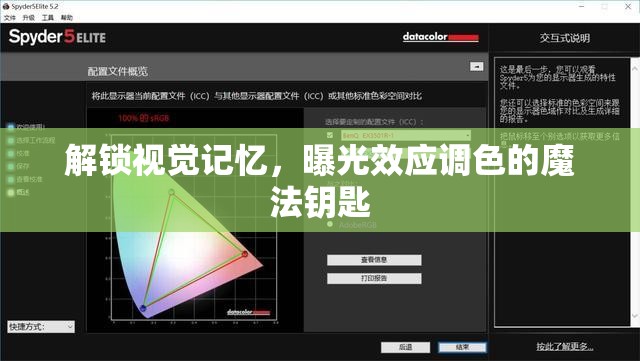
Task: Click the 结束 button
Action: click(462, 347)
